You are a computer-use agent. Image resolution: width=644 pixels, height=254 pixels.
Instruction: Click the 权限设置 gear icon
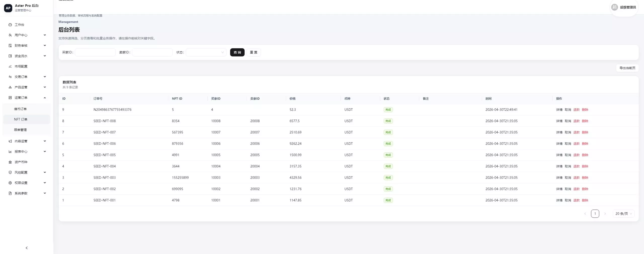[10, 183]
